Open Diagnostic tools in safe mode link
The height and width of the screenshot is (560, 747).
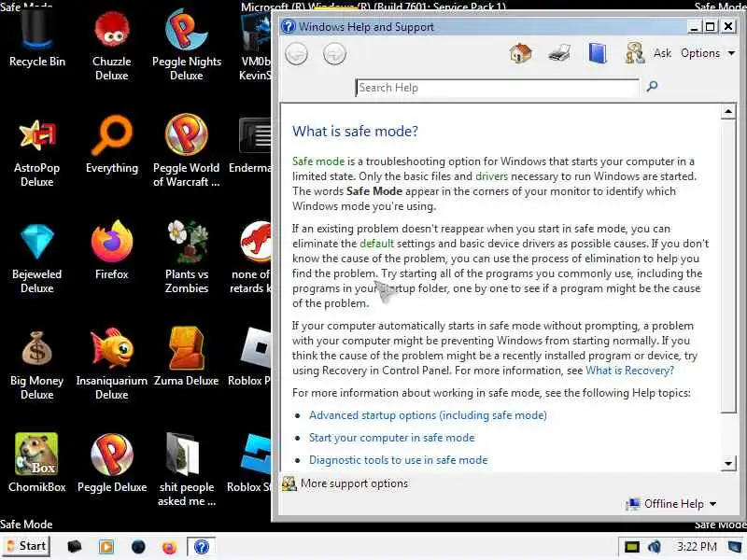(x=399, y=460)
